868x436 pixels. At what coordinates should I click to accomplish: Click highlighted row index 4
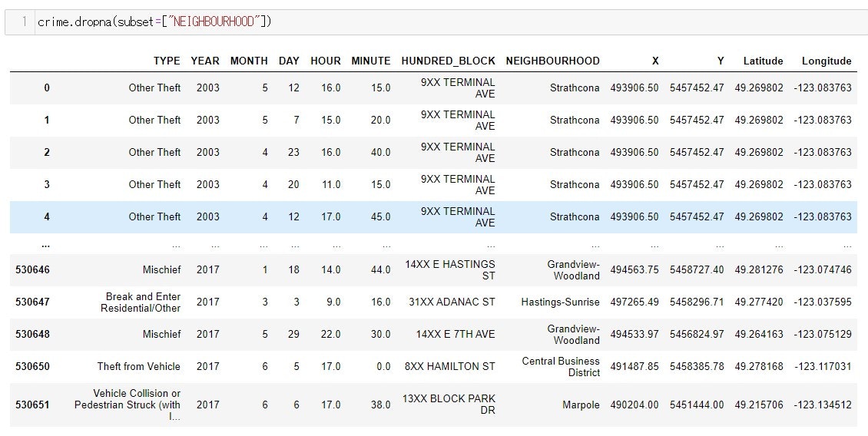pos(47,217)
